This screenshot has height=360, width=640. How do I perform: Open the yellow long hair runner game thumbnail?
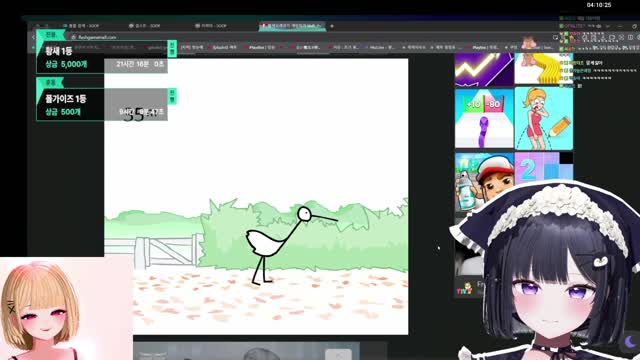pos(543,69)
